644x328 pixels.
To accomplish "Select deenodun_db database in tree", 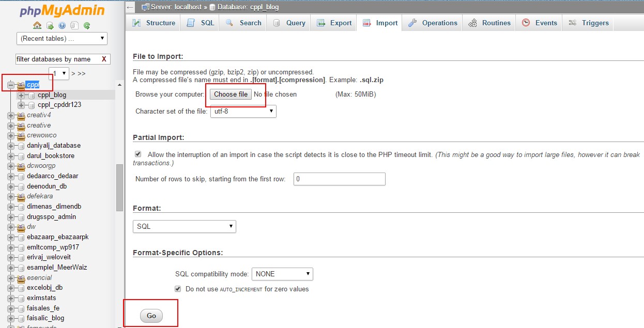I will [47, 186].
